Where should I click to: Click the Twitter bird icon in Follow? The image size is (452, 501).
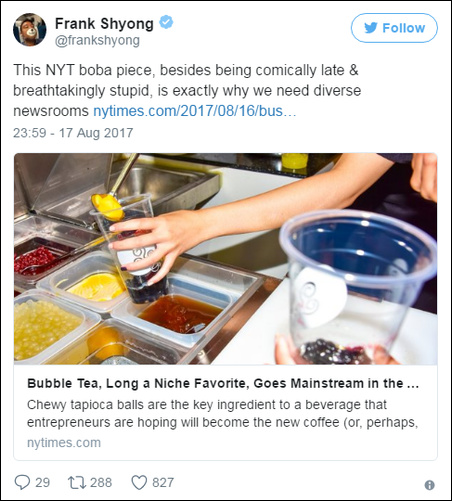click(371, 28)
